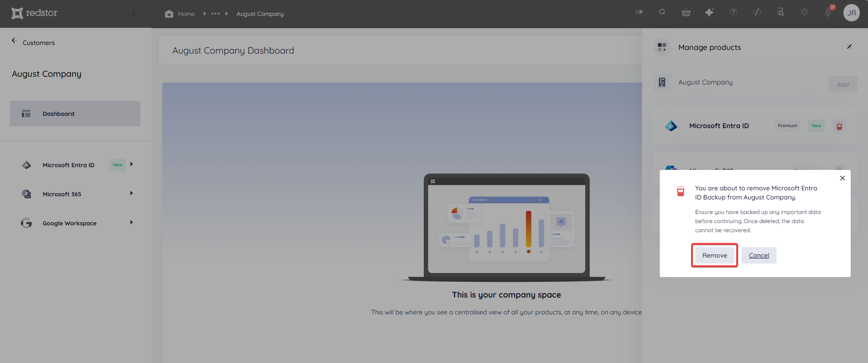Viewport: 868px width, 363px height.
Task: Open notifications bell with 21 badge
Action: pos(828,12)
